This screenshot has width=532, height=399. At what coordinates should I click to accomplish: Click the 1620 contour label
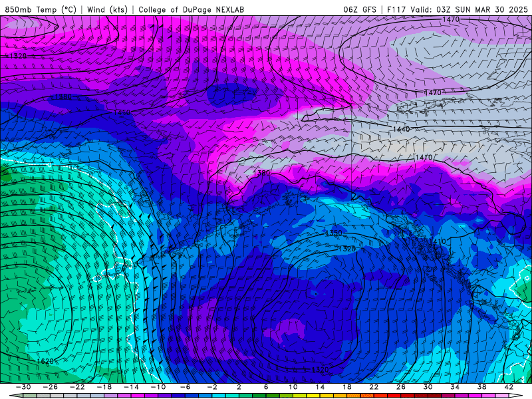45,361
